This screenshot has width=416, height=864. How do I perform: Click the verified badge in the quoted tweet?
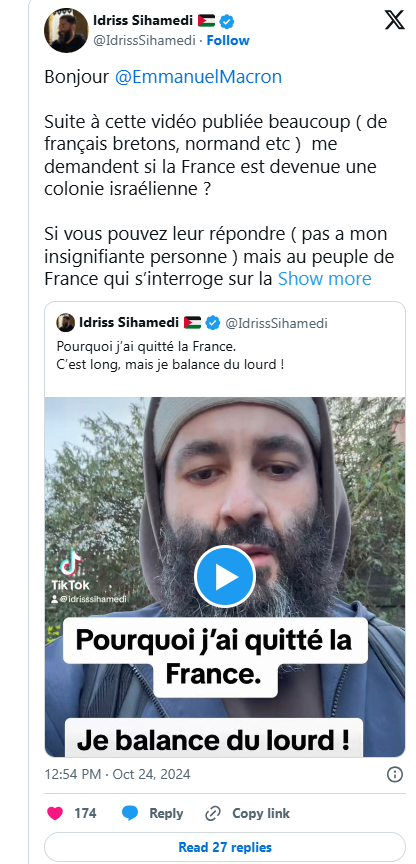[213, 323]
